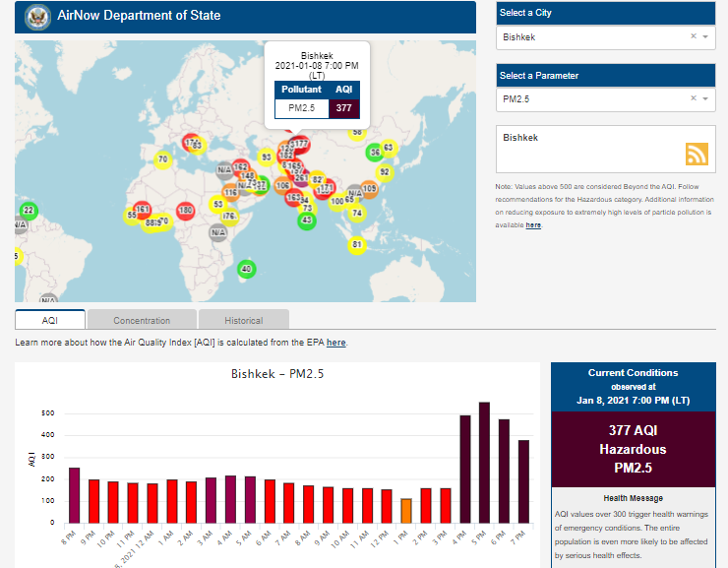Expand the Select a Parameter dropdown arrow
This screenshot has height=568, width=728.
pos(706,98)
